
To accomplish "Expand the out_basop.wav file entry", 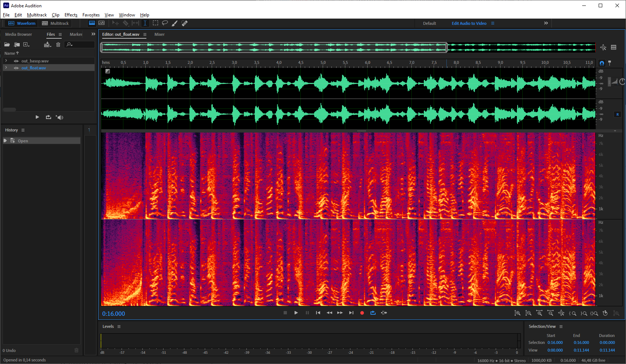I will (6, 61).
